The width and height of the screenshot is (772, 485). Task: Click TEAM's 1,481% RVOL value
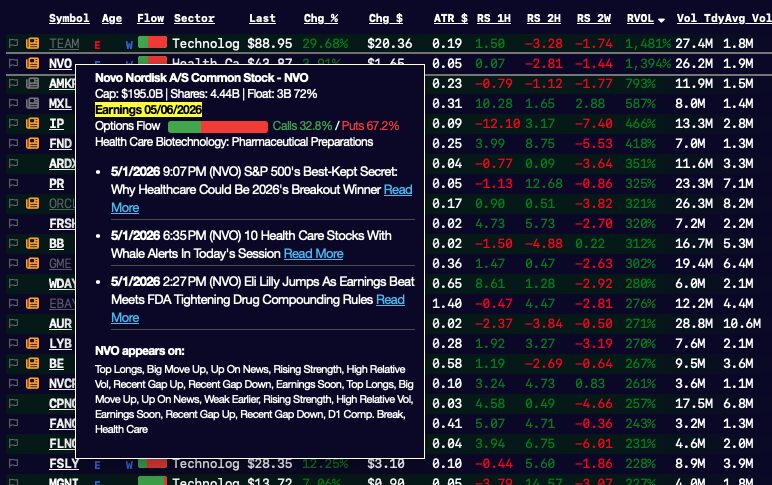pyautogui.click(x=648, y=43)
